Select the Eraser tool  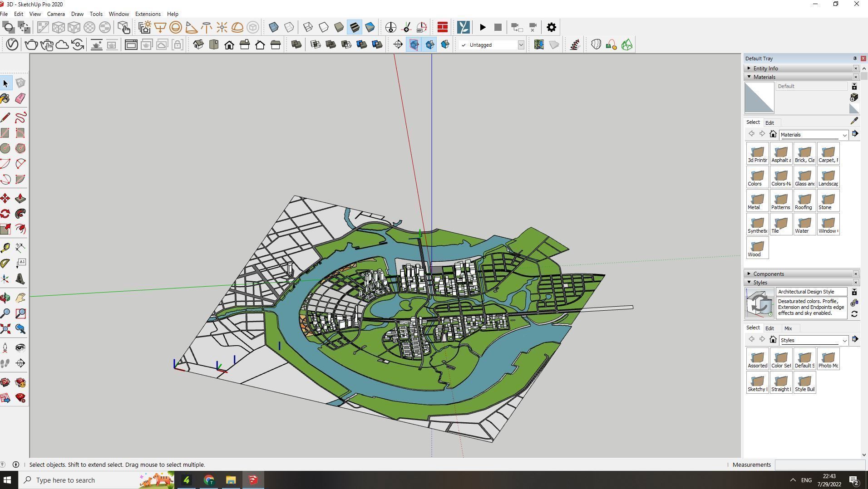20,98
